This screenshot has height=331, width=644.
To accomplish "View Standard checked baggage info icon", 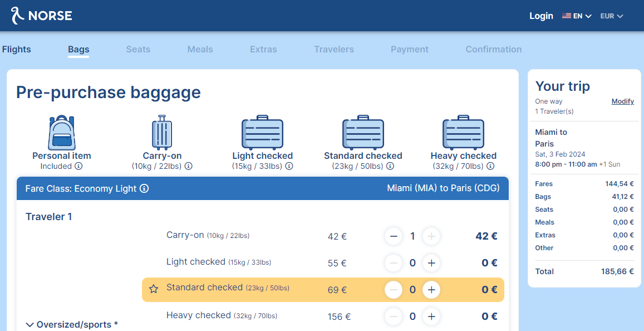I will pyautogui.click(x=390, y=166).
